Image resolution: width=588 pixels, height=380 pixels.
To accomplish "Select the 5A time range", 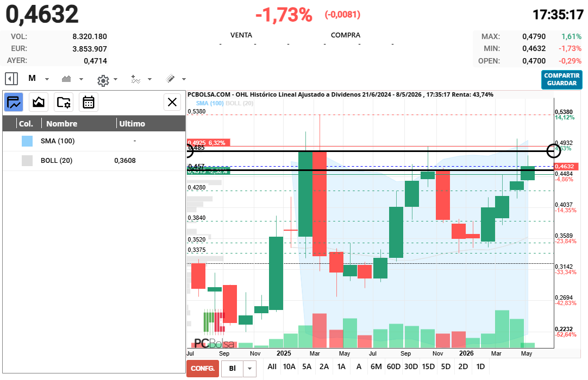I will (306, 366).
